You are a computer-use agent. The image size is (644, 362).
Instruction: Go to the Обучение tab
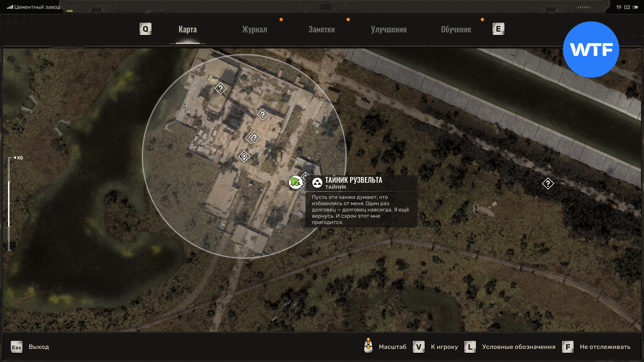pyautogui.click(x=456, y=29)
